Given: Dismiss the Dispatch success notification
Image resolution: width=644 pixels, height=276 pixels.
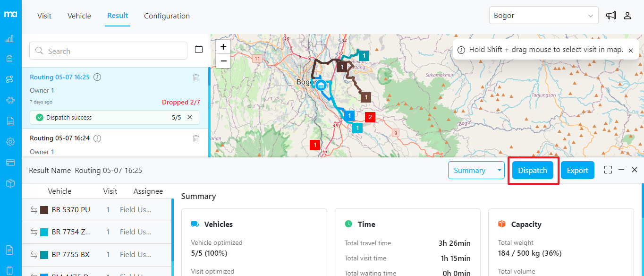Looking at the screenshot, I should [190, 117].
